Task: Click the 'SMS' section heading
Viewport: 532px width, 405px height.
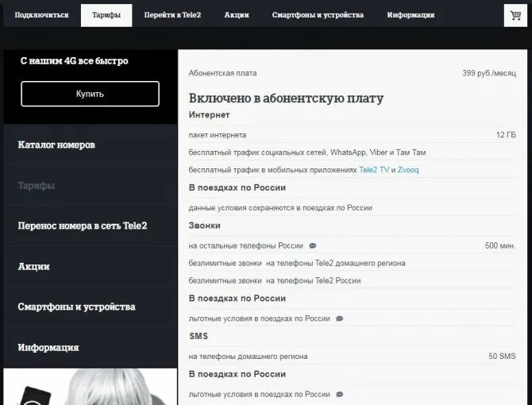Action: 199,336
